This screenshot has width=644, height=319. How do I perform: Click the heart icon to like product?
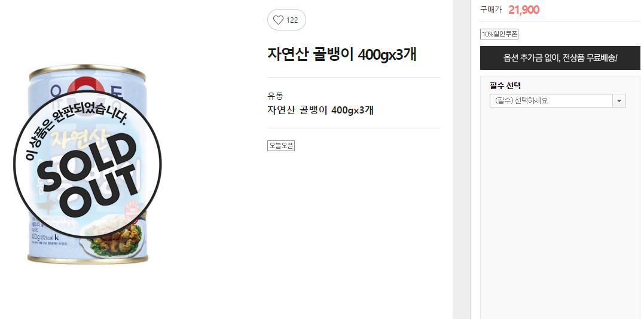click(x=278, y=20)
